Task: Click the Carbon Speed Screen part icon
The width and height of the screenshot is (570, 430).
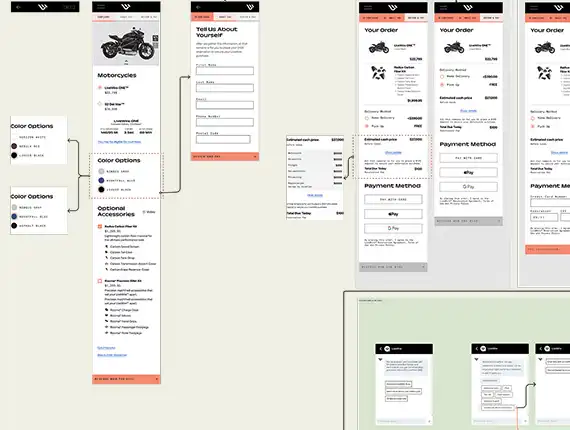Action: point(107,246)
